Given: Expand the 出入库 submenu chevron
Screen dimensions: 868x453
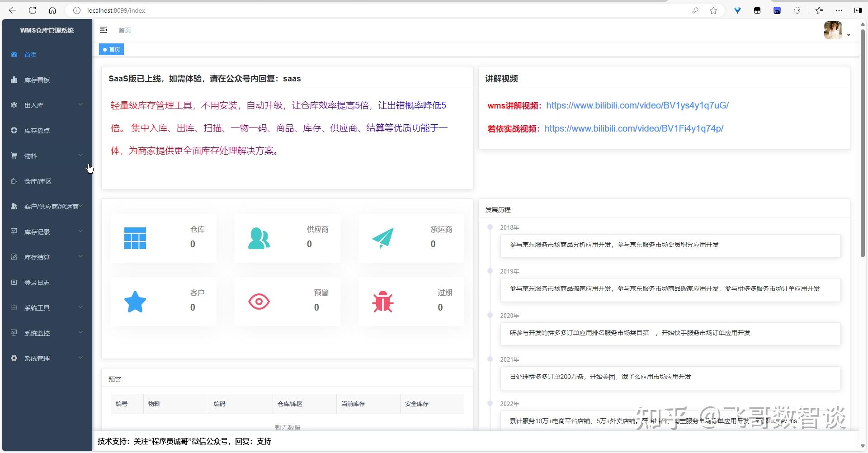Looking at the screenshot, I should 80,105.
